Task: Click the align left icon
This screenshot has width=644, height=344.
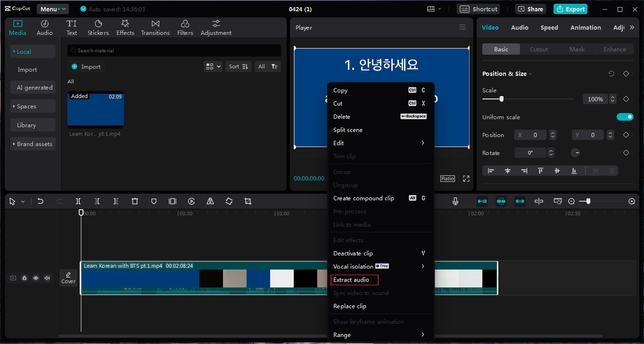Action: (491, 171)
